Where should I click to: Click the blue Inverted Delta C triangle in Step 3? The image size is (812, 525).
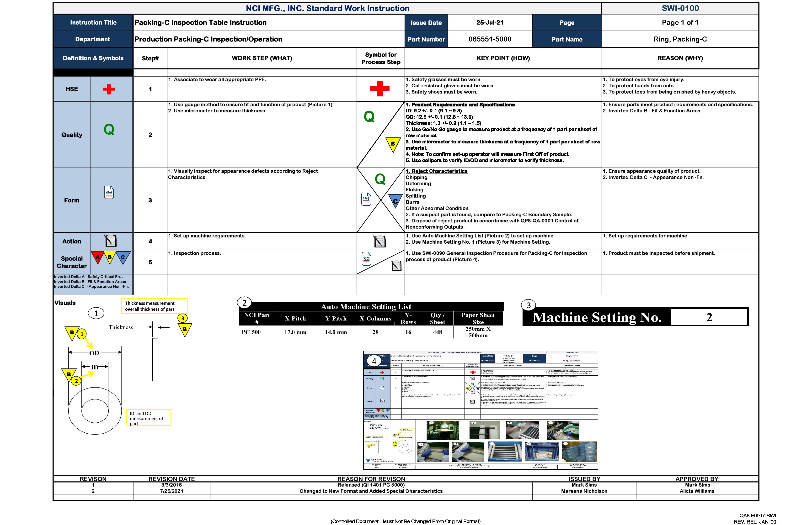point(395,201)
